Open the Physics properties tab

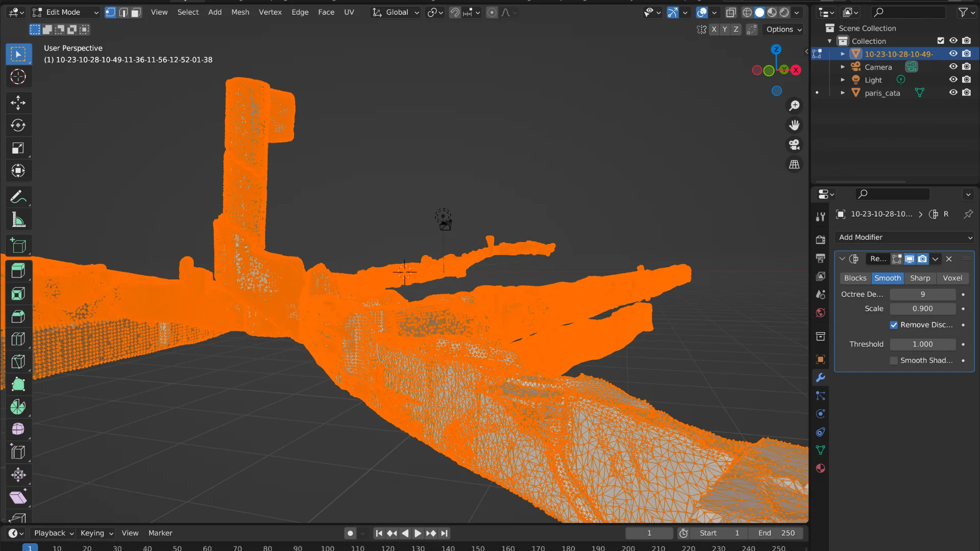click(820, 414)
